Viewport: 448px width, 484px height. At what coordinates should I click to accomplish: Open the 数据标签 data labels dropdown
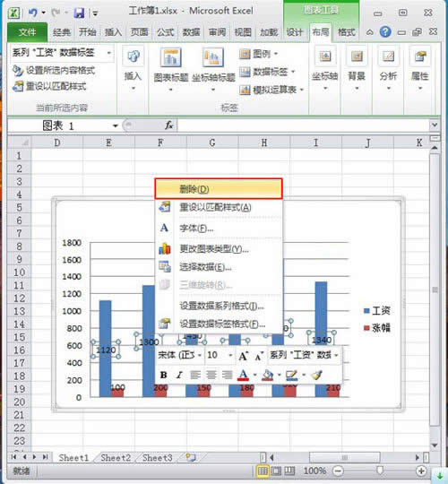tap(267, 72)
